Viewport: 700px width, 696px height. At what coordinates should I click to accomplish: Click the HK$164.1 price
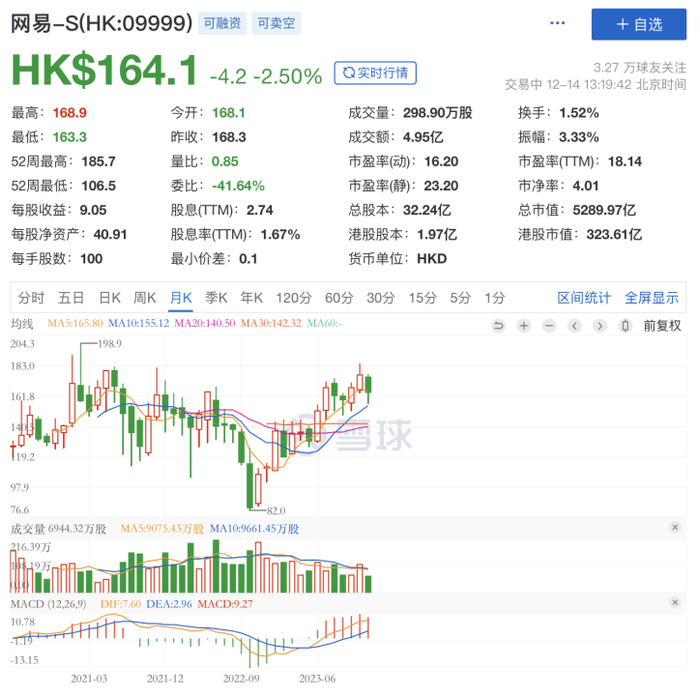104,70
